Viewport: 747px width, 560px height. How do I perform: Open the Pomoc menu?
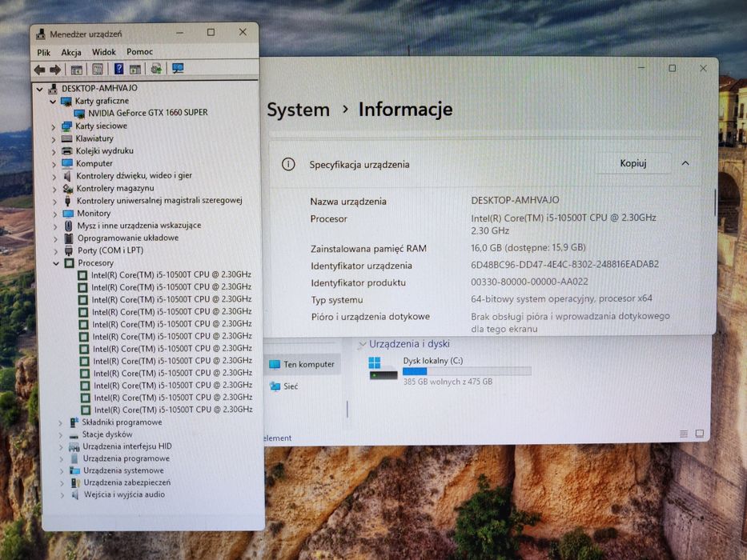139,51
